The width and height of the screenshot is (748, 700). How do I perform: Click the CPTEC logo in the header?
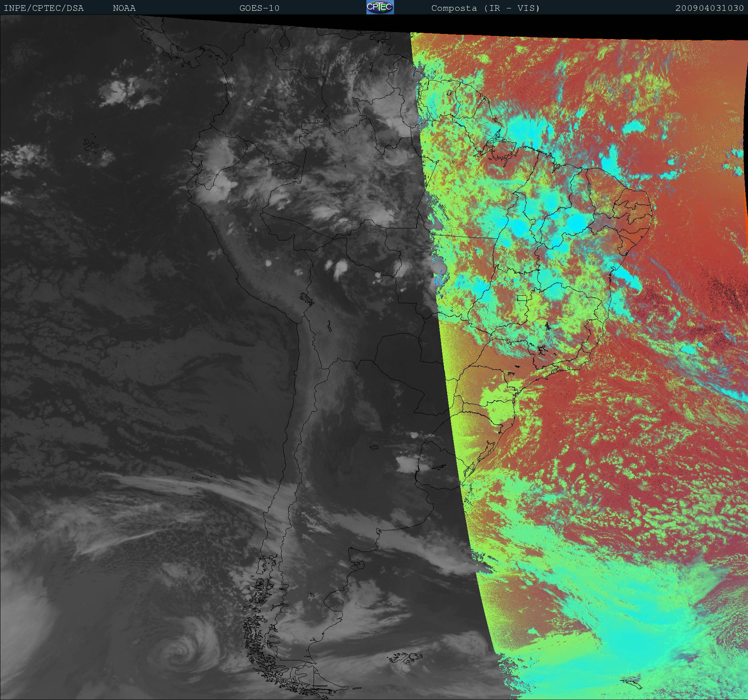point(380,7)
